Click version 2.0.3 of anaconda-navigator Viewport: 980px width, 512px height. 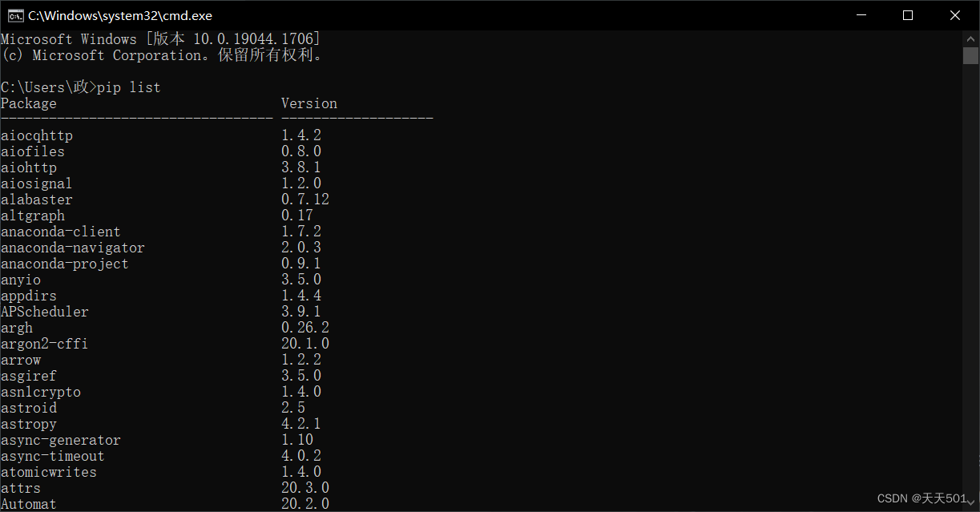pyautogui.click(x=301, y=248)
